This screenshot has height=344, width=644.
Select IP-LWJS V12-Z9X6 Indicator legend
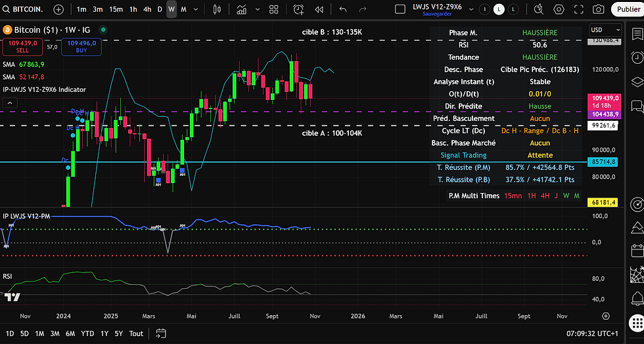click(x=45, y=89)
